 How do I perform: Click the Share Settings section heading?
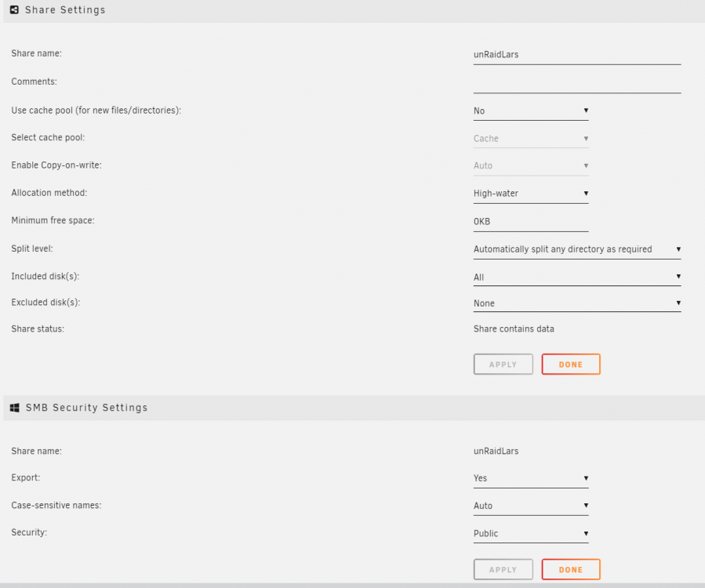pos(65,10)
